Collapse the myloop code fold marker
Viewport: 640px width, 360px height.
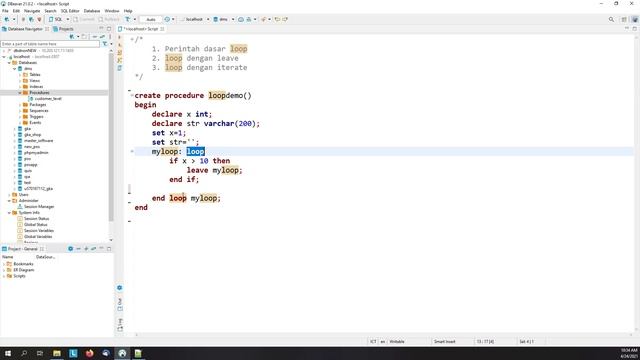click(132, 151)
